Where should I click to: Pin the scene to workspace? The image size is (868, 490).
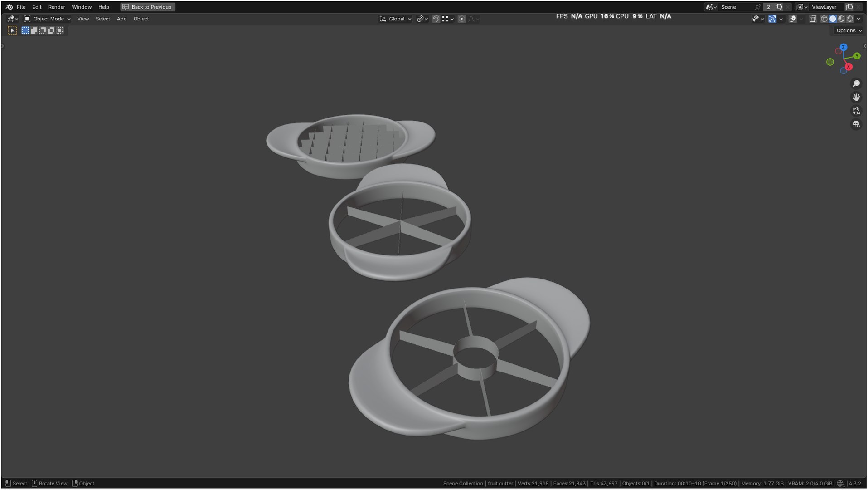[x=758, y=7]
